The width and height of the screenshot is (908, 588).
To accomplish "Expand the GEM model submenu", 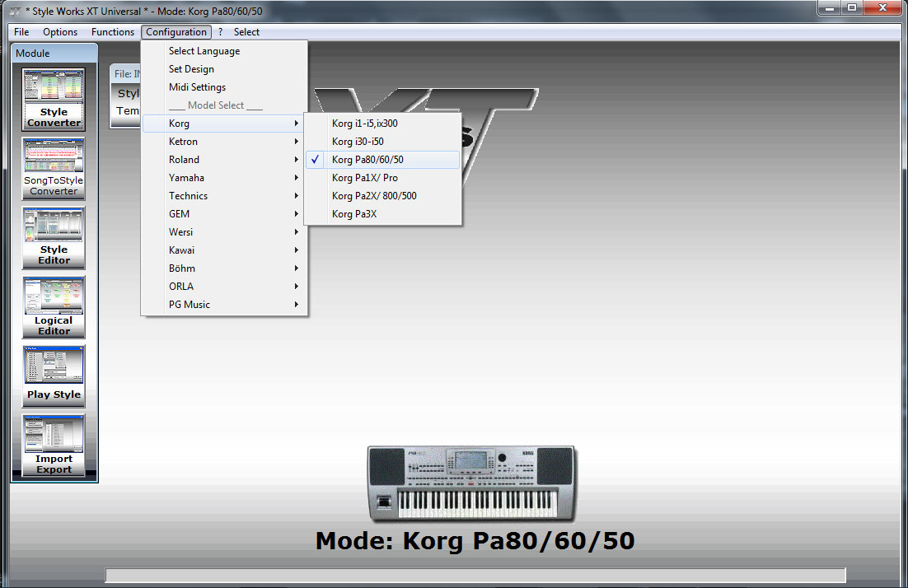I will [x=224, y=213].
